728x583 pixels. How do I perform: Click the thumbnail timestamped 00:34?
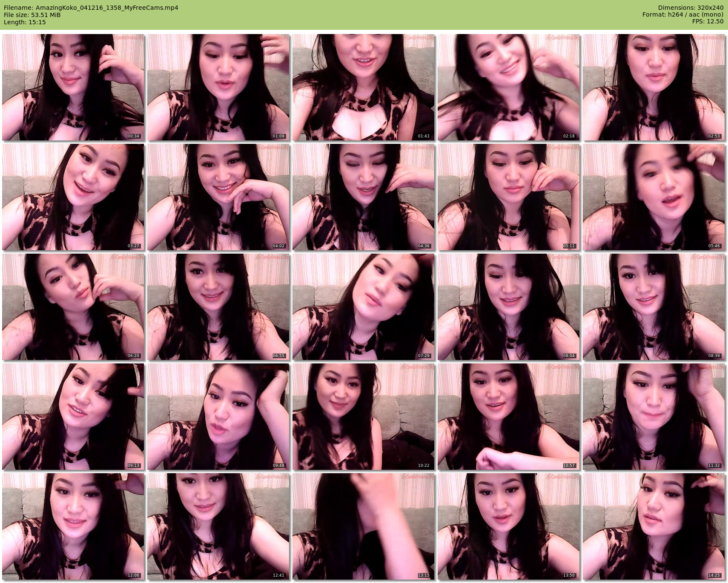tap(73, 87)
